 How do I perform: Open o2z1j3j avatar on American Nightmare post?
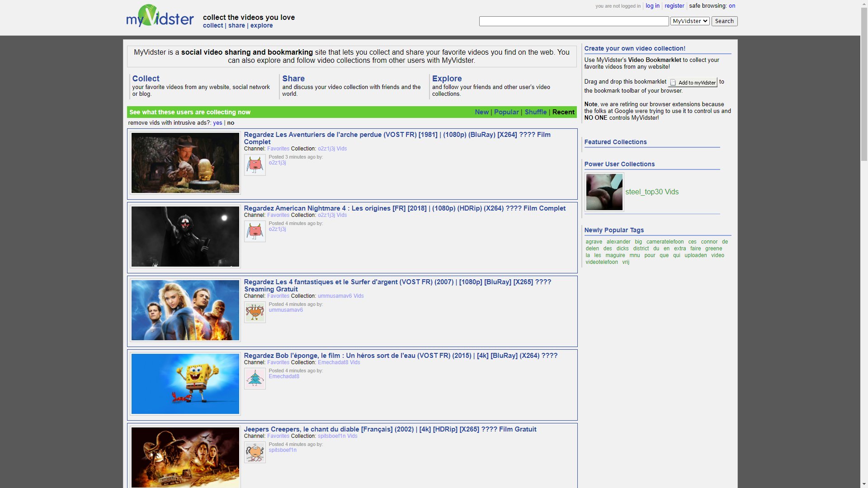coord(255,231)
